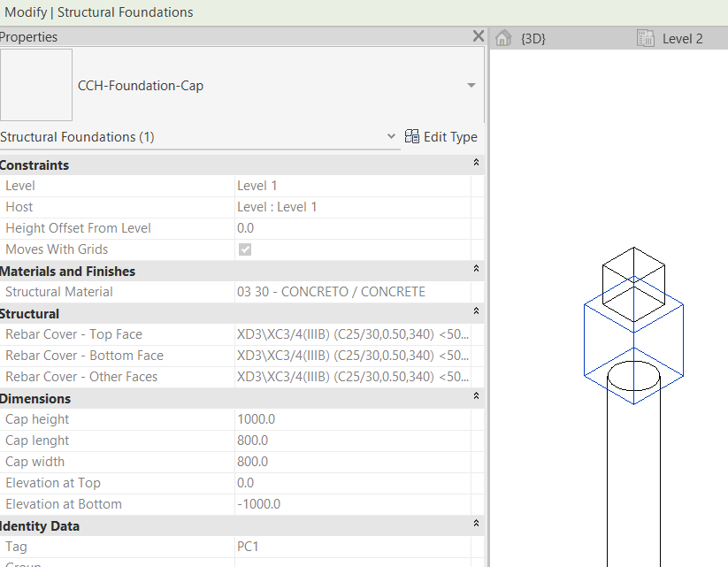This screenshot has height=567, width=728.
Task: Open the Structural Foundations (1) filter dropdown
Action: pos(391,137)
